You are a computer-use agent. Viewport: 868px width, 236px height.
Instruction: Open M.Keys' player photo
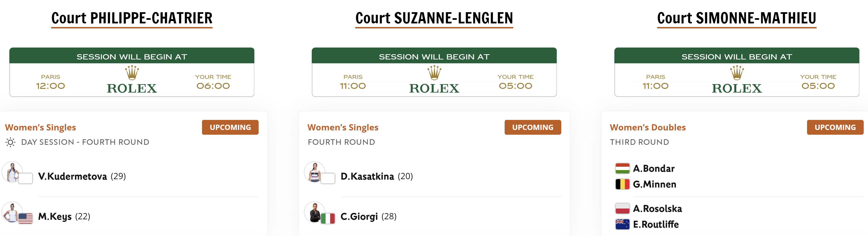point(12,212)
